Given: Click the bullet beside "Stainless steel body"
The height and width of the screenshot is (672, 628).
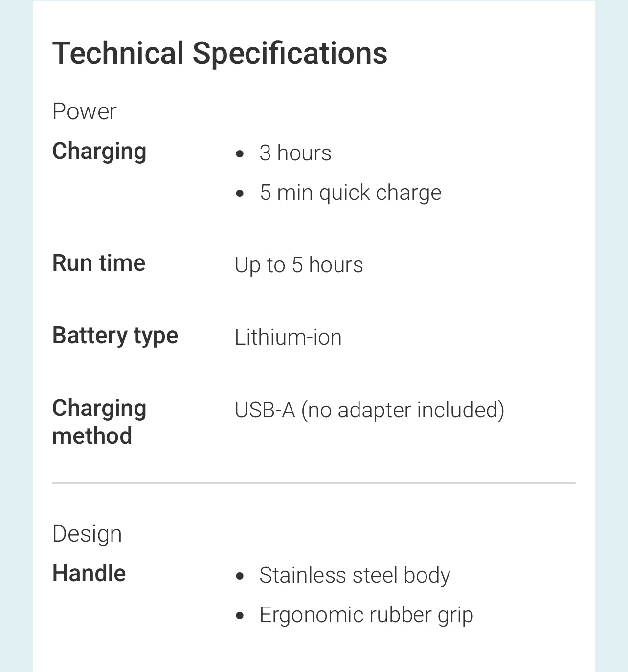Looking at the screenshot, I should [x=240, y=576].
